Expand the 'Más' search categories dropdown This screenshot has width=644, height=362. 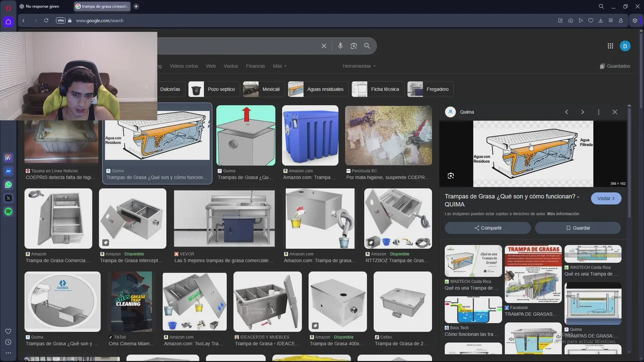coord(280,66)
